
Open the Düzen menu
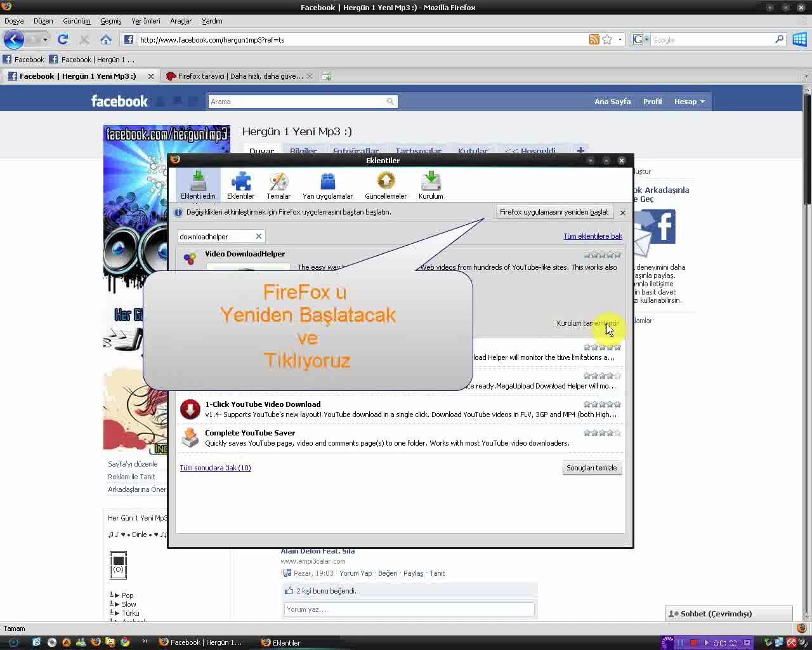click(x=43, y=21)
